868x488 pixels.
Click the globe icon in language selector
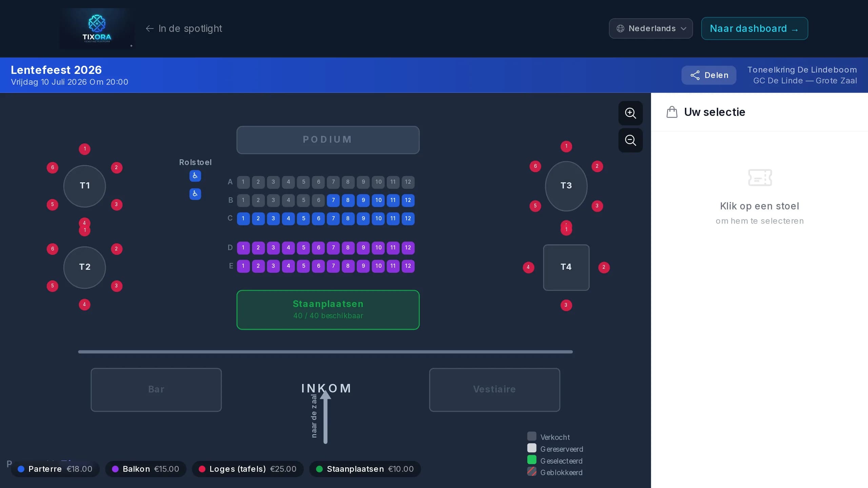click(x=620, y=28)
